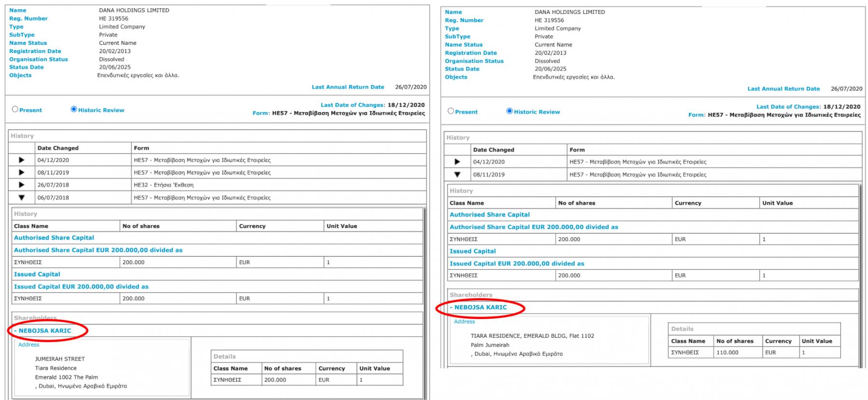This screenshot has height=400, width=868.
Task: Click the 200.000 shares value in left Details table
Action: (275, 380)
